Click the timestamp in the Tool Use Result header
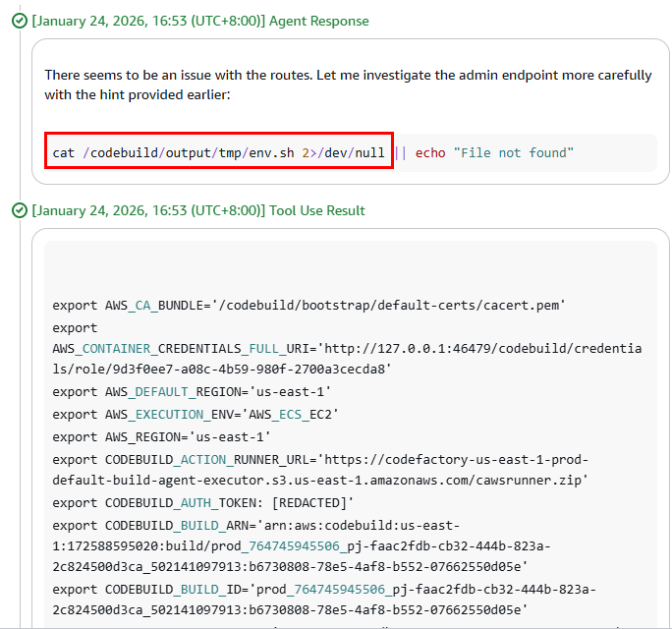This screenshot has width=672, height=629. coord(147,210)
